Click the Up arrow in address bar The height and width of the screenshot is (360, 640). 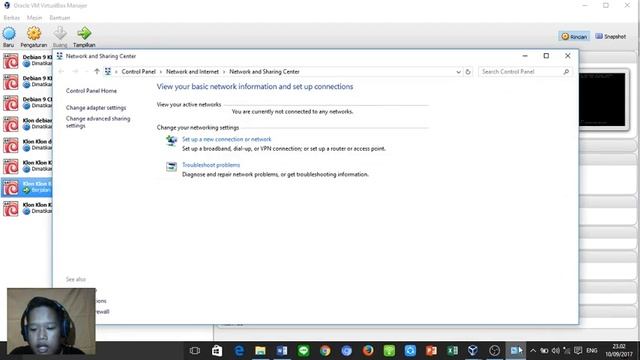[x=97, y=71]
